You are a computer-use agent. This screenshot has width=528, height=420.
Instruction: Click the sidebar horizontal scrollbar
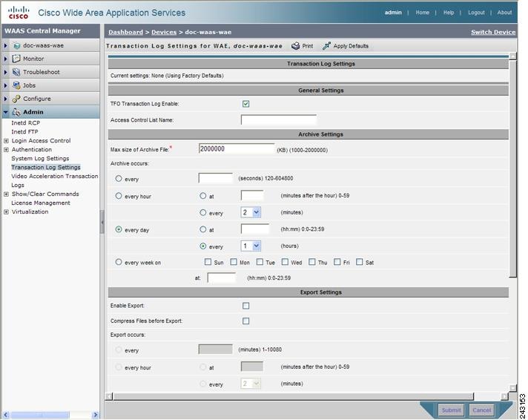coord(39,415)
